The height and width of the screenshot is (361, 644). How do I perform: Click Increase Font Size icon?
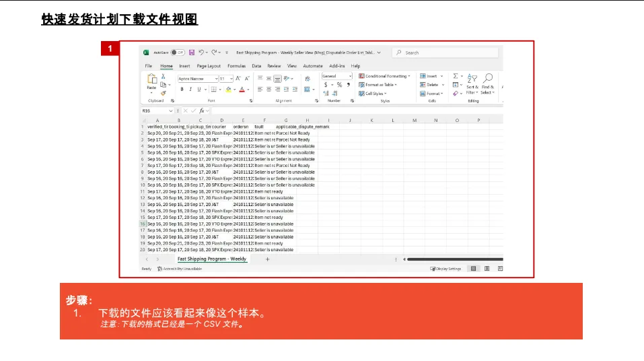[238, 78]
